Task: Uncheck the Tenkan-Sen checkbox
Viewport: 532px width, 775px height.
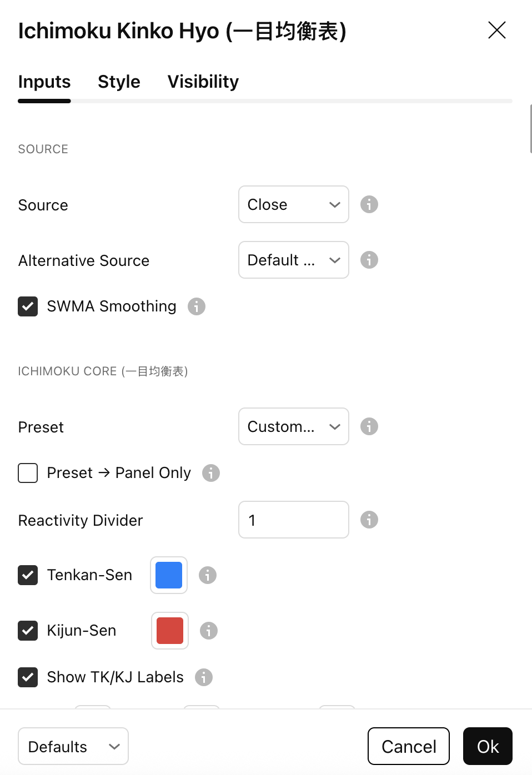Action: click(28, 575)
